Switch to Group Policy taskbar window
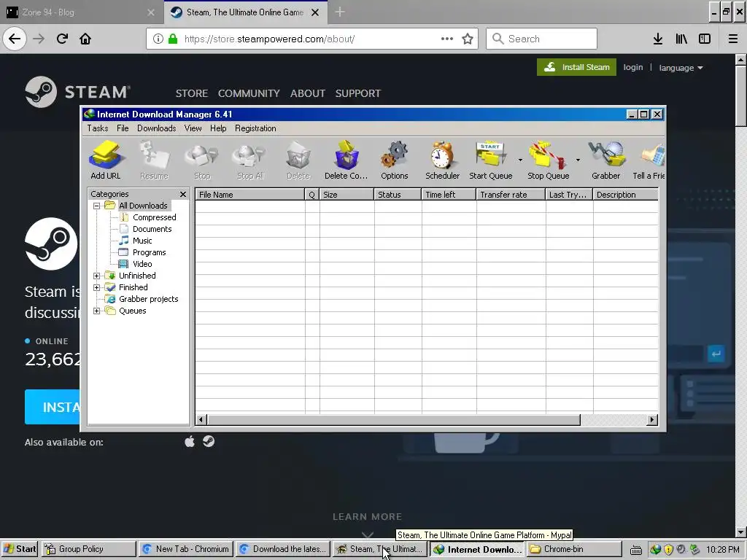 [x=88, y=549]
